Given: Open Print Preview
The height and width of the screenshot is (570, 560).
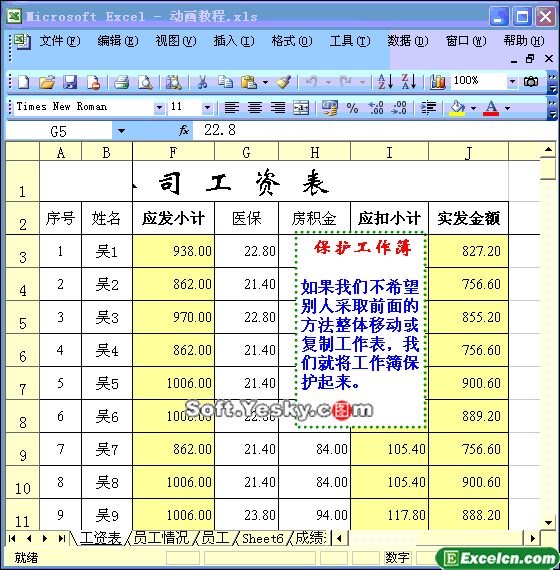Looking at the screenshot, I should 145,82.
